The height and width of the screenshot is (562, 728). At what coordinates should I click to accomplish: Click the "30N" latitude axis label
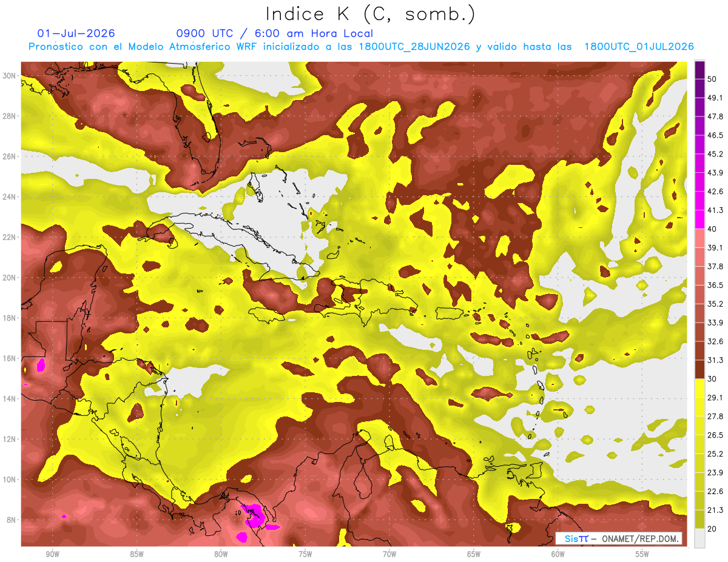point(10,76)
